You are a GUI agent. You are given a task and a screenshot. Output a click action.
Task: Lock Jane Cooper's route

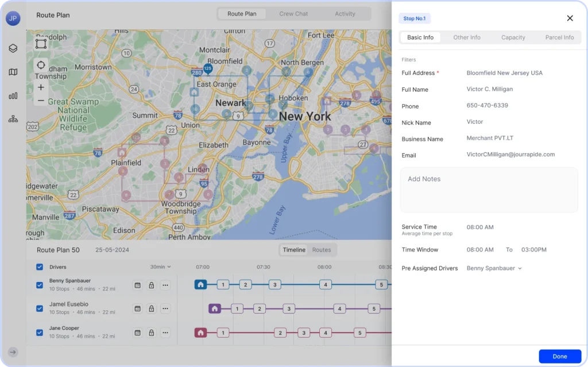152,333
